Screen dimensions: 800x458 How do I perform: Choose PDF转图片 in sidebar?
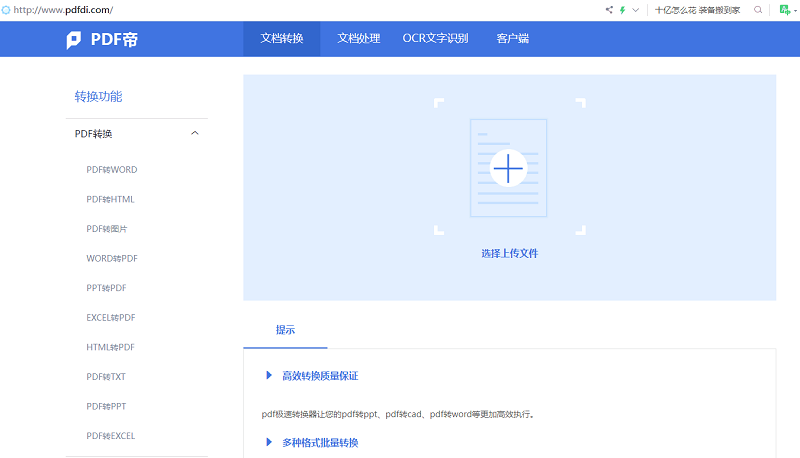click(x=107, y=229)
